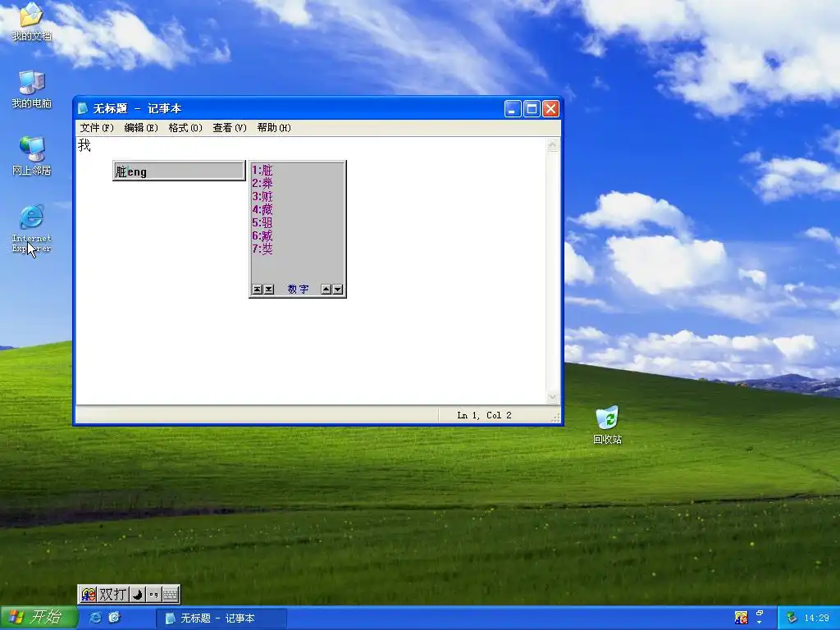Click the Ln 1, Col 2 status bar text
840x630 pixels.
click(x=484, y=415)
